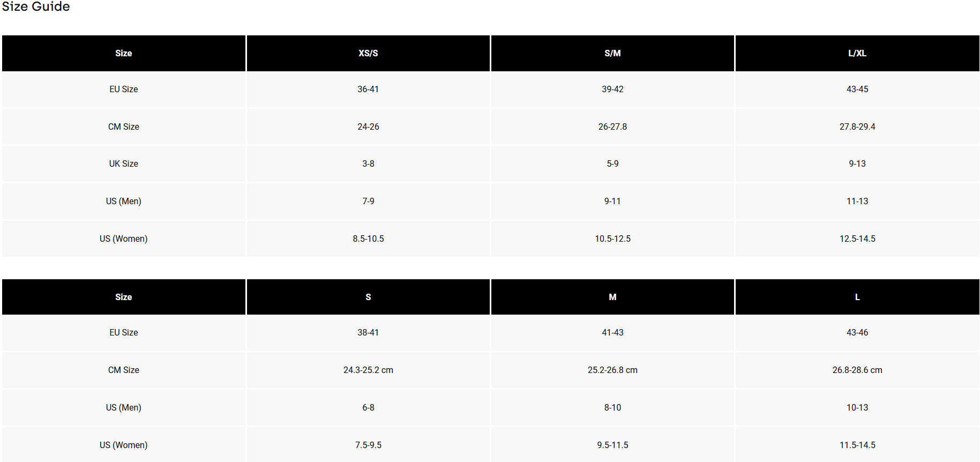Select the US (Men) 7-9 cell
This screenshot has height=462, width=980.
pyautogui.click(x=368, y=201)
